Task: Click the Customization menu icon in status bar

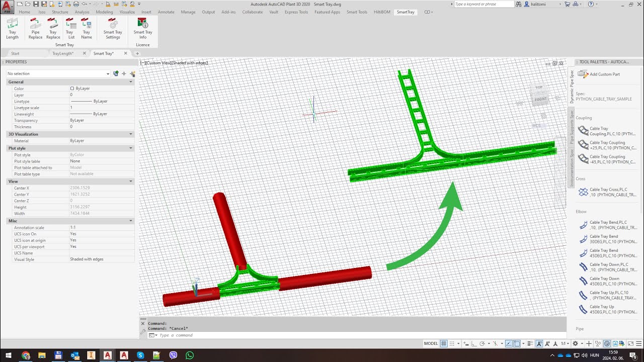Action: 639,343
